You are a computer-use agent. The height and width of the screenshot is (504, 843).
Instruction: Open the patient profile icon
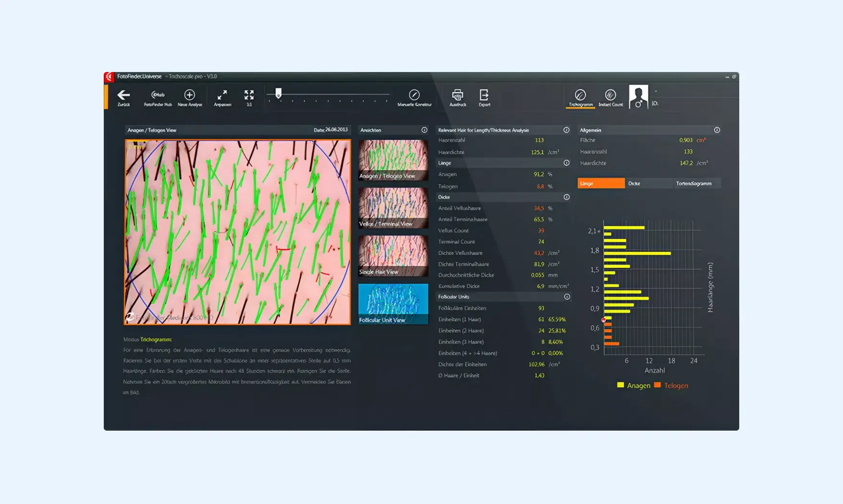click(638, 97)
